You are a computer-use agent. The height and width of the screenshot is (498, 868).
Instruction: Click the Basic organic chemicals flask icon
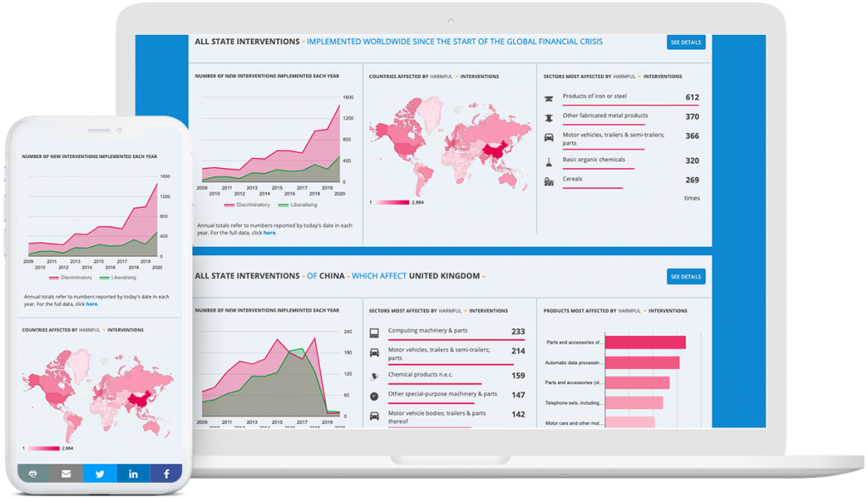click(548, 159)
